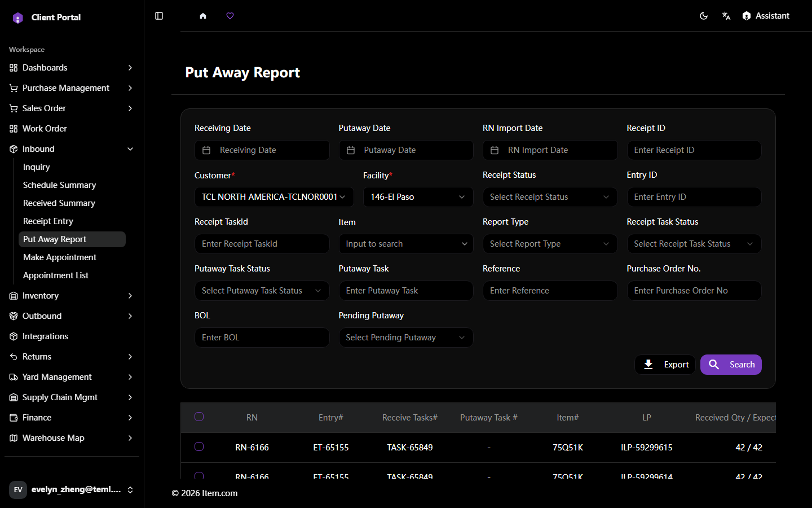812x508 pixels.
Task: Open Select Receipt Task Status dropdown
Action: click(694, 244)
